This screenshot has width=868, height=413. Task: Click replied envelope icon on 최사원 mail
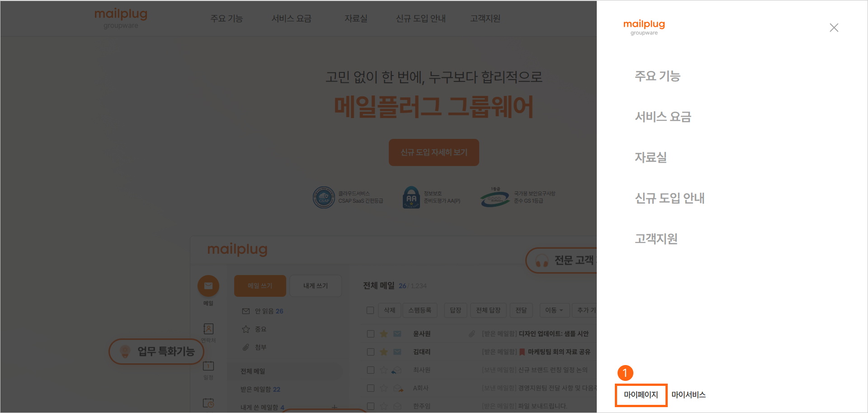[396, 370]
